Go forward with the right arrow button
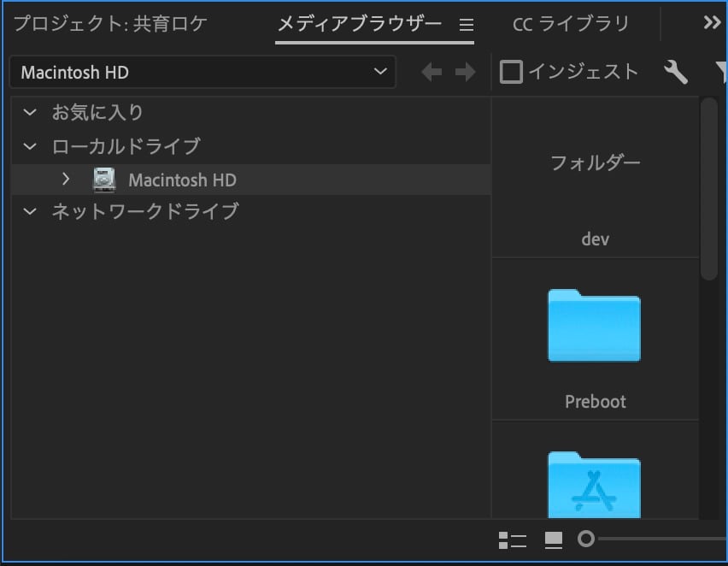The width and height of the screenshot is (728, 566). (465, 72)
